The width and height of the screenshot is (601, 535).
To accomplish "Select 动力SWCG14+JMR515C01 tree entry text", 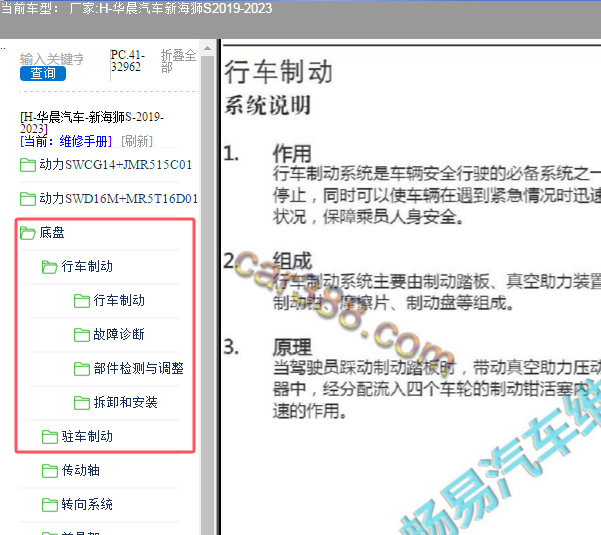I will pos(115,165).
